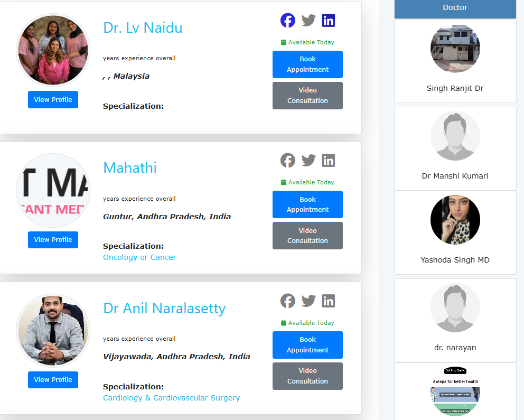
Task: Open the Dr Manshi Kumari sidebar card
Action: 455,148
